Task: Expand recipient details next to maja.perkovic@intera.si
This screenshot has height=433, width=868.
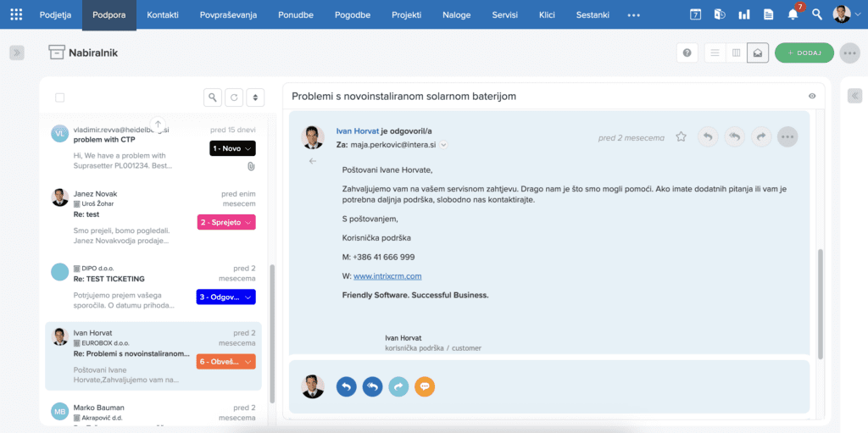Action: click(x=443, y=145)
